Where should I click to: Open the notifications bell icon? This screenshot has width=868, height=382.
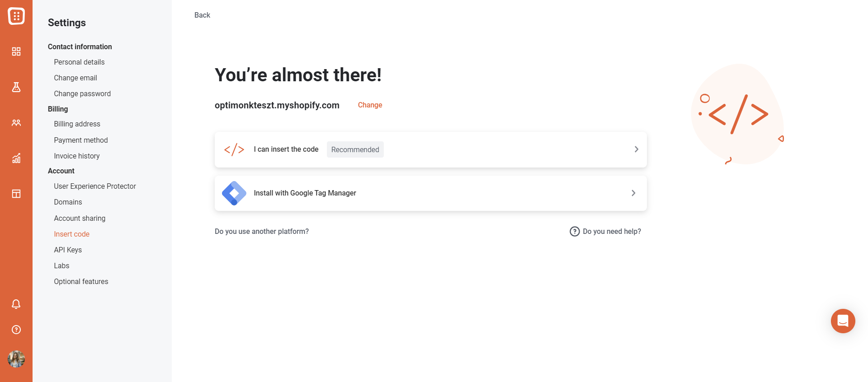point(16,304)
